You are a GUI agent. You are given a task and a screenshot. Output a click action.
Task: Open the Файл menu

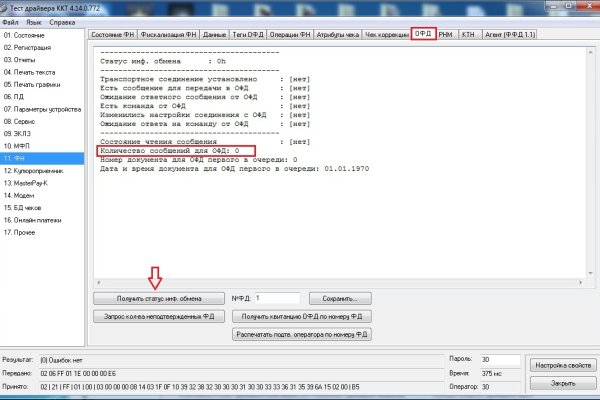(11, 20)
